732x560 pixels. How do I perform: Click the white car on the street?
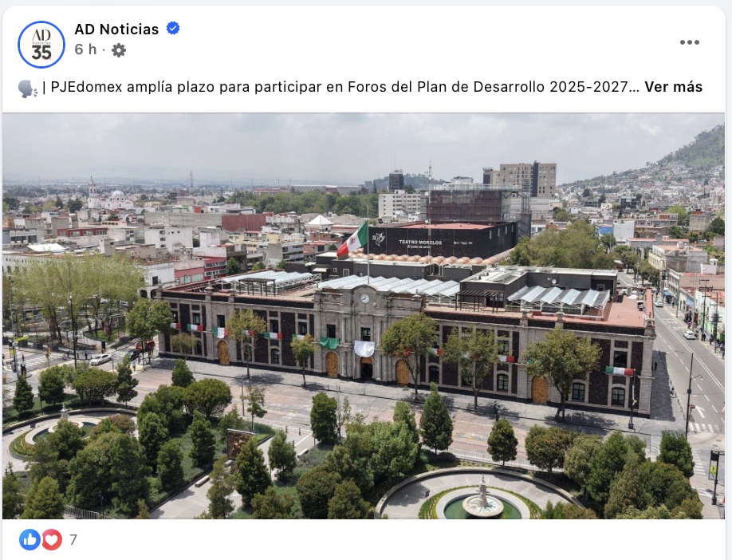100,359
